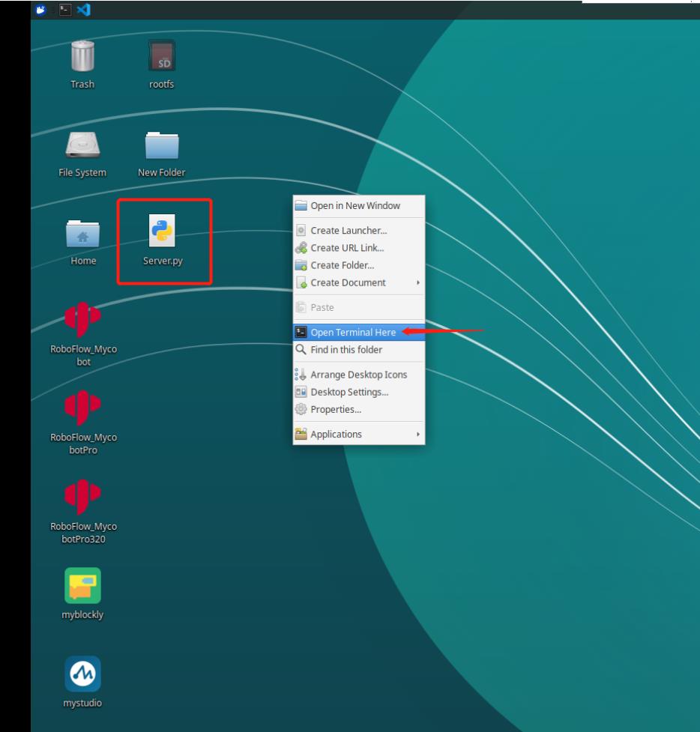Screen dimensions: 700x732
Task: Open Desktop Settings... from context menu
Action: (359, 392)
